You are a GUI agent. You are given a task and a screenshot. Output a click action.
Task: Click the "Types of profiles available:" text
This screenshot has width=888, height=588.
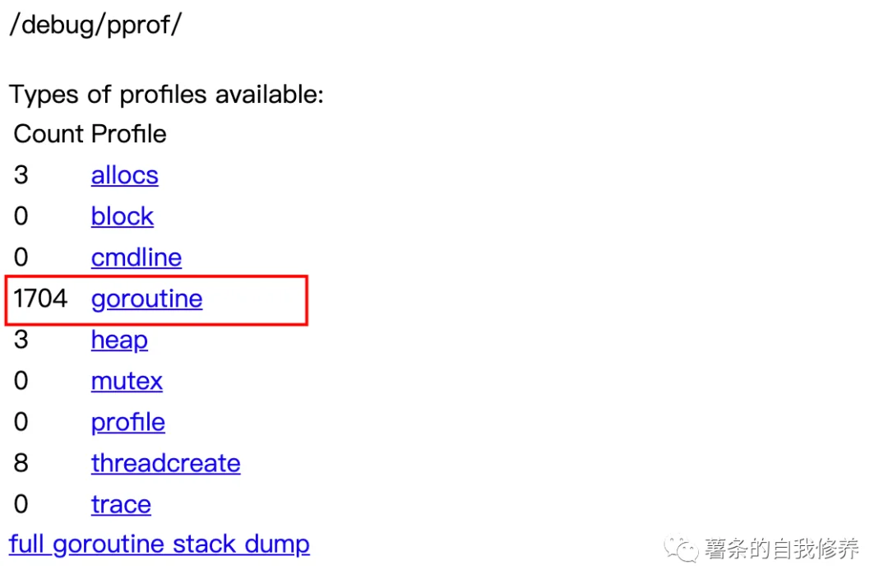[166, 94]
